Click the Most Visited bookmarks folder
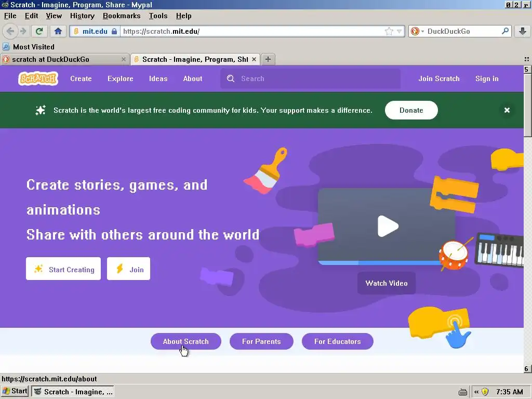Screen dimensions: 532x399 29,47
